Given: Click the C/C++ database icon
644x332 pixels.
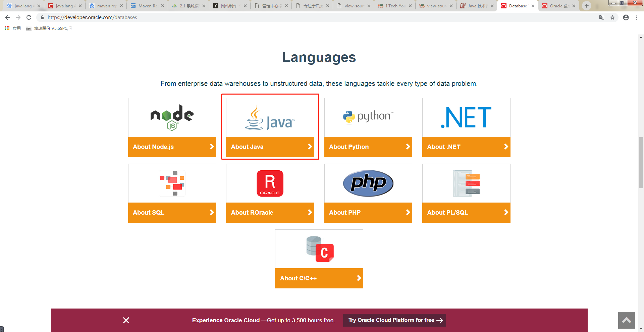Looking at the screenshot, I should pyautogui.click(x=320, y=249).
